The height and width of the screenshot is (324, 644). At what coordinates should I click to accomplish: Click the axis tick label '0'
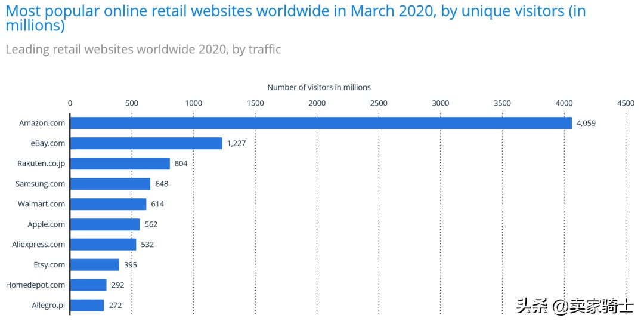pos(70,103)
